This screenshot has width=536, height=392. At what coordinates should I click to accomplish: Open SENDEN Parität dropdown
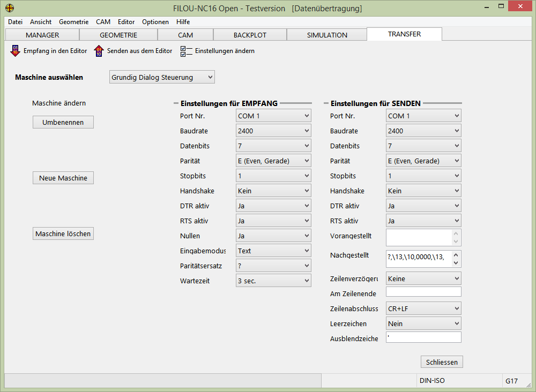[423, 161]
